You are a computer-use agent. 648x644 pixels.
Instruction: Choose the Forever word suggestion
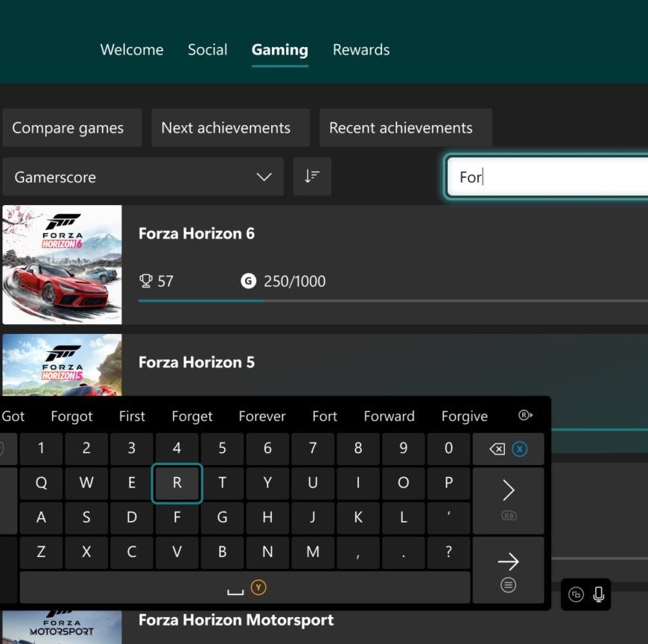click(x=262, y=416)
